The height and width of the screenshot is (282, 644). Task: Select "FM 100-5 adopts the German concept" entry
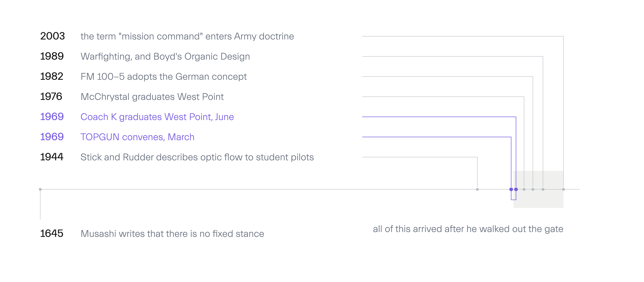coord(163,77)
